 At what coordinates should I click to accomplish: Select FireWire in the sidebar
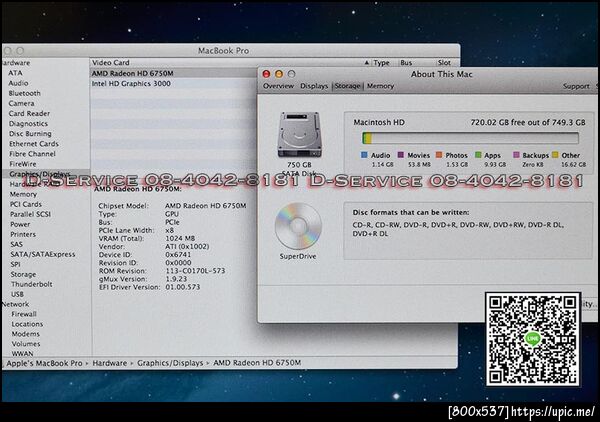pyautogui.click(x=23, y=164)
